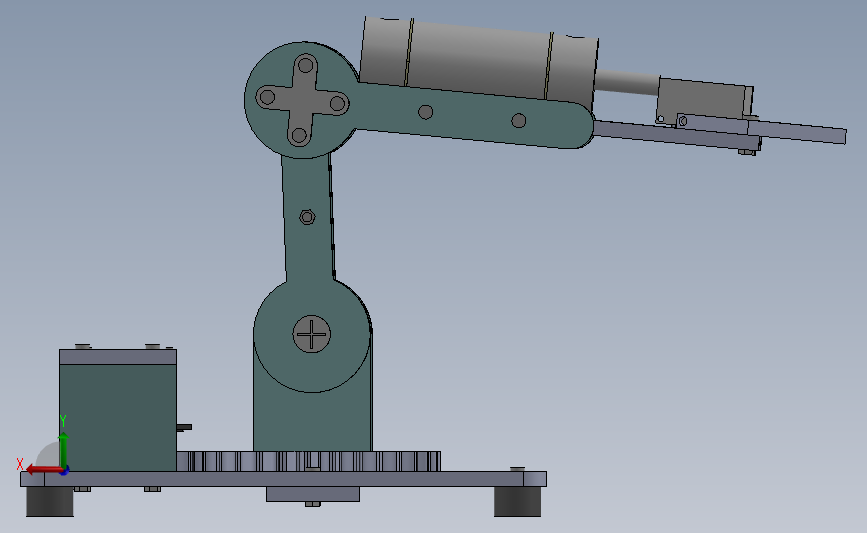
Task: Select the large gray cylinder on the forearm
Action: [478, 62]
